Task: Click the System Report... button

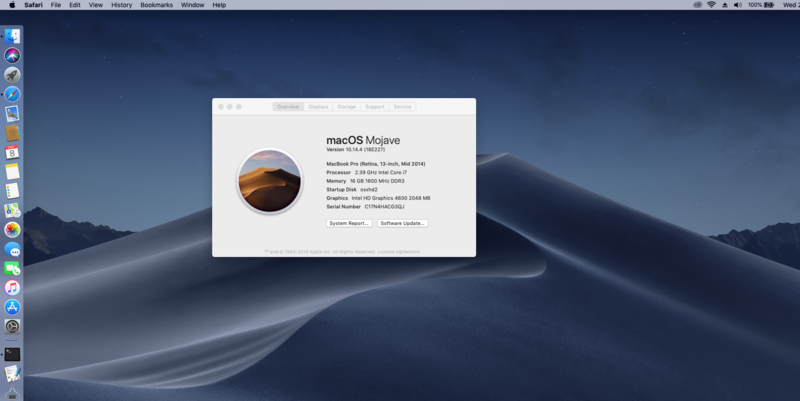Action: [x=349, y=223]
